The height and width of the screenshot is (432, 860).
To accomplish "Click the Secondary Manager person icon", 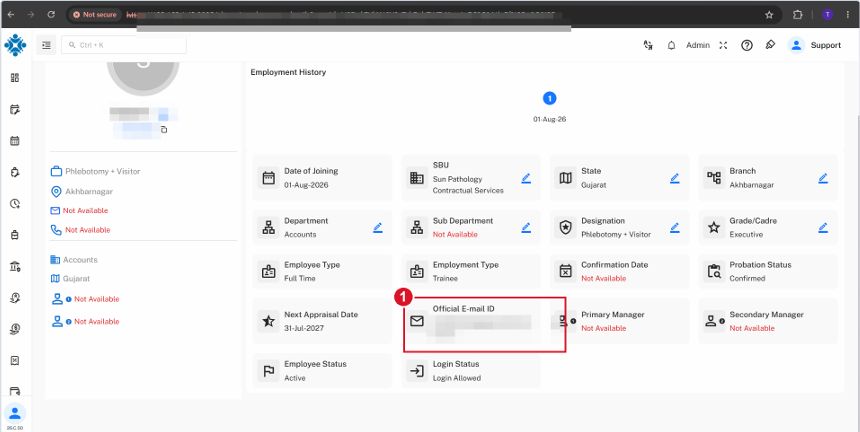I will [x=714, y=321].
